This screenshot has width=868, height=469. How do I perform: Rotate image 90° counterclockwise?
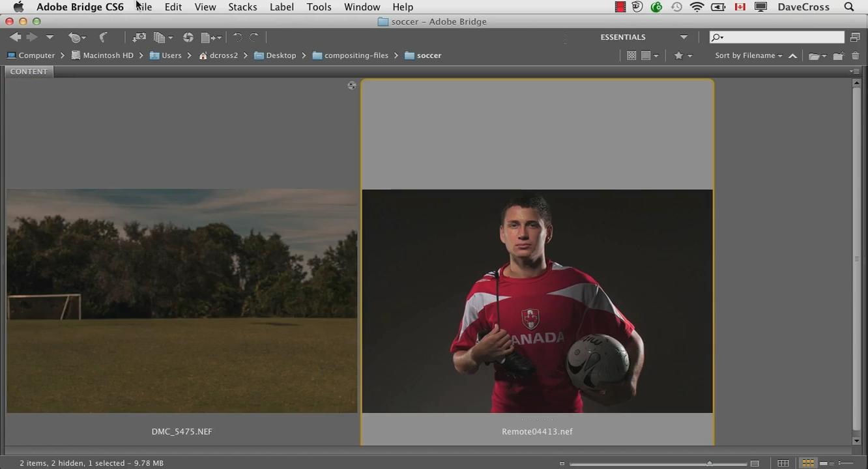(237, 37)
